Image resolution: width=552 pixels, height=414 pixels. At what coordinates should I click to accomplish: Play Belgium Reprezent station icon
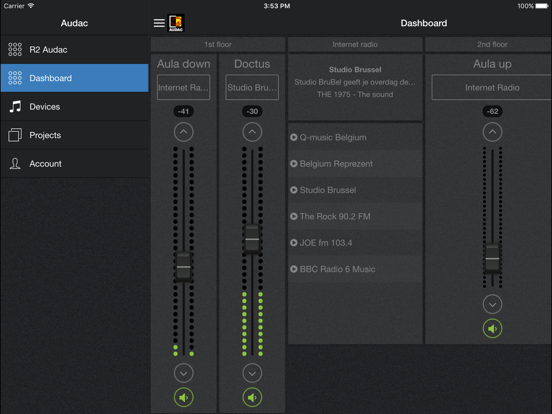[x=294, y=164]
